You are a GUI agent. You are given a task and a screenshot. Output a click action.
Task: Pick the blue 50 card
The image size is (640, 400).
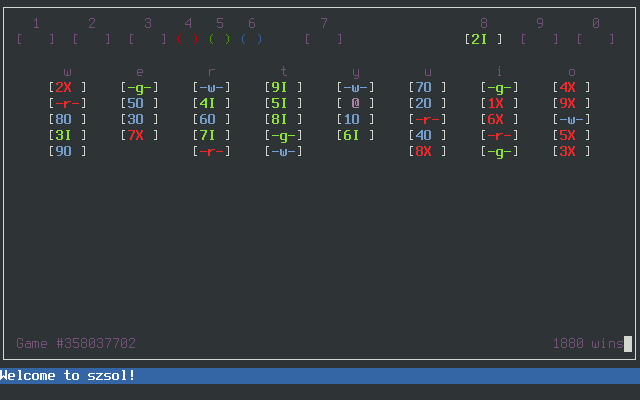point(140,103)
